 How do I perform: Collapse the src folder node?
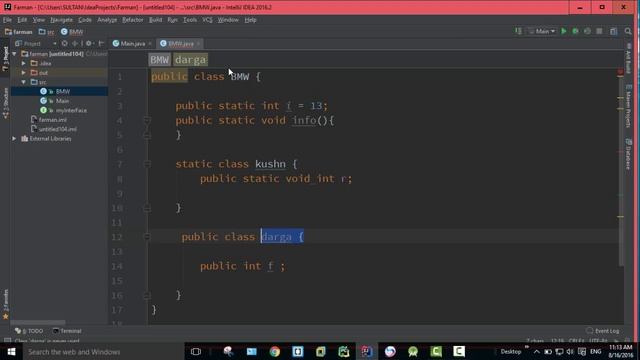coord(24,82)
